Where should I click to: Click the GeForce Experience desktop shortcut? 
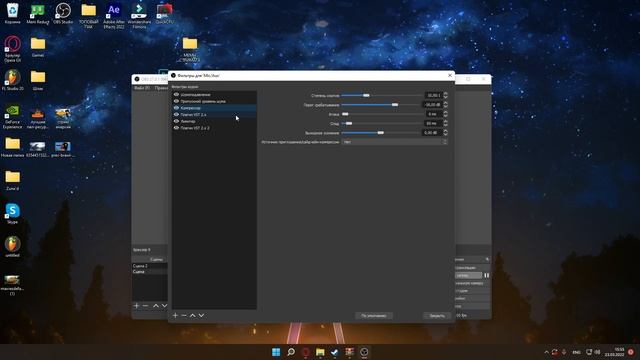pyautogui.click(x=13, y=117)
